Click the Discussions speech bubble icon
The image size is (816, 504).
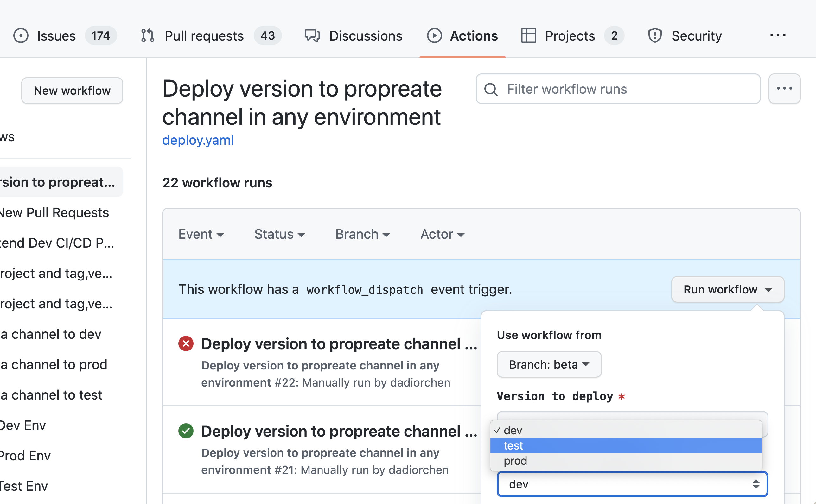[x=312, y=36]
